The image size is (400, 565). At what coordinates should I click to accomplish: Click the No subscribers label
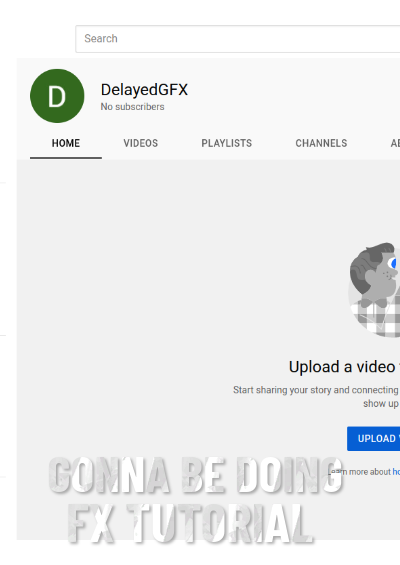pyautogui.click(x=132, y=107)
